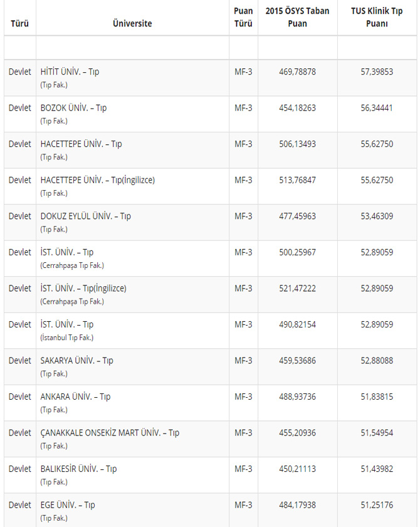Image resolution: width=420 pixels, height=527 pixels.
Task: Click the base score 469,78878 cell
Action: click(x=297, y=72)
